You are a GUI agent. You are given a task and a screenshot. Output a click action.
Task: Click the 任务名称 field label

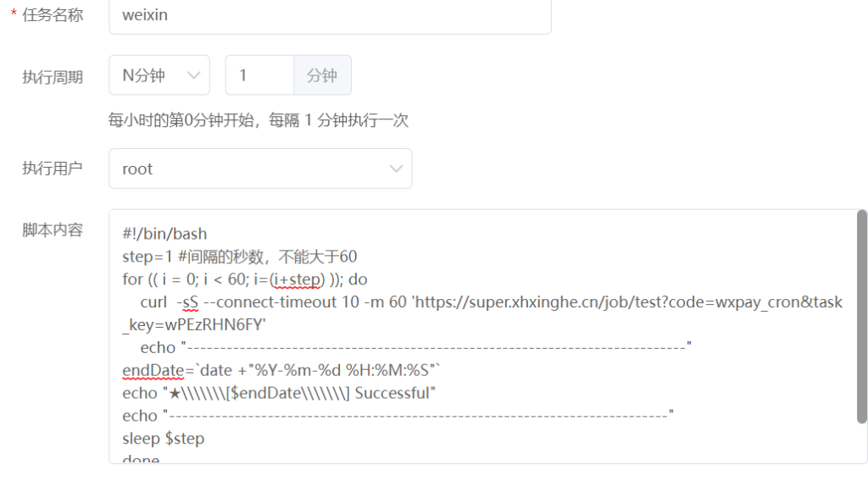(53, 15)
